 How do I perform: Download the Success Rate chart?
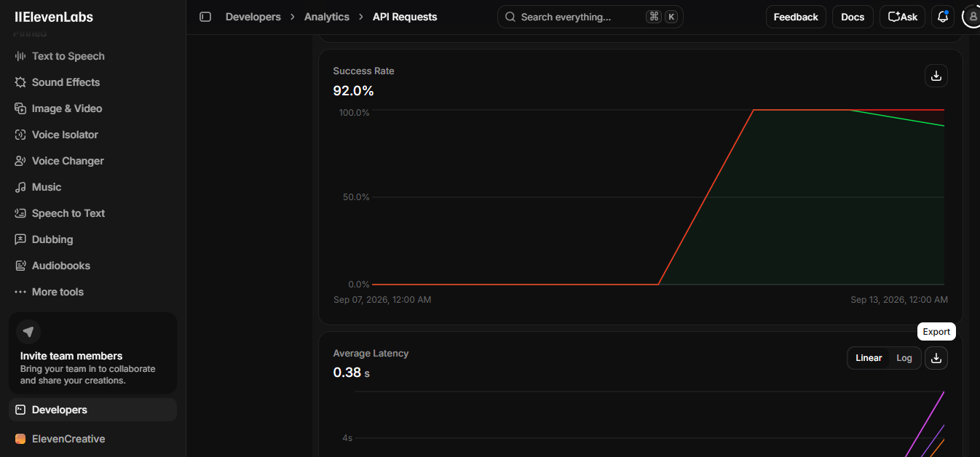pyautogui.click(x=936, y=76)
